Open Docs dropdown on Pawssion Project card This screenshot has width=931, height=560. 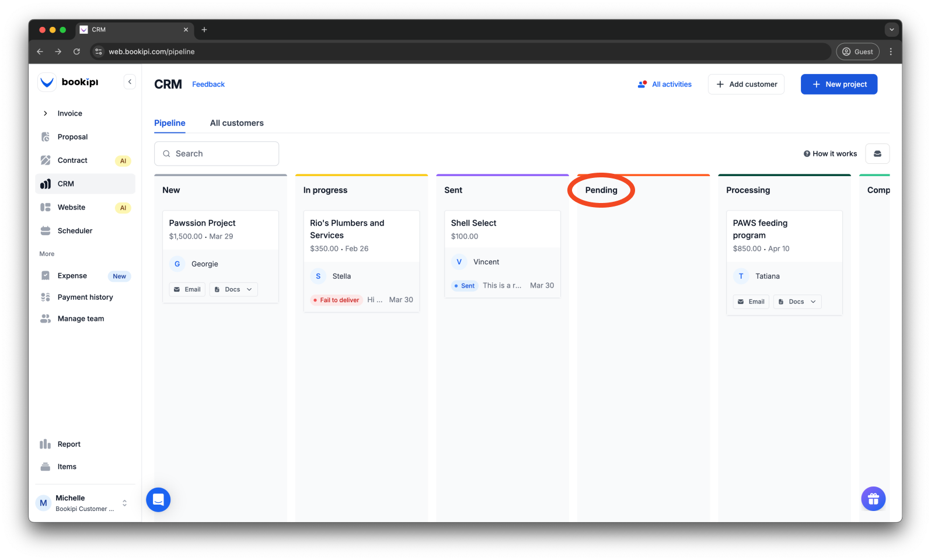coord(233,290)
